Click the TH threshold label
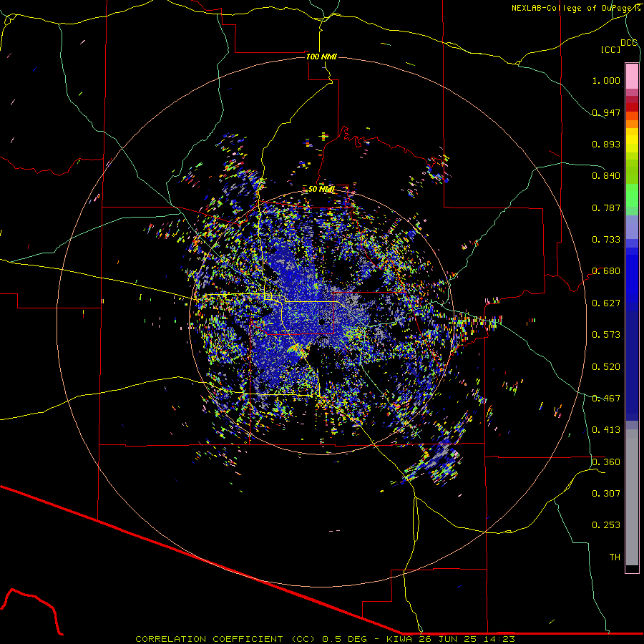This screenshot has height=644, width=644. tap(615, 557)
